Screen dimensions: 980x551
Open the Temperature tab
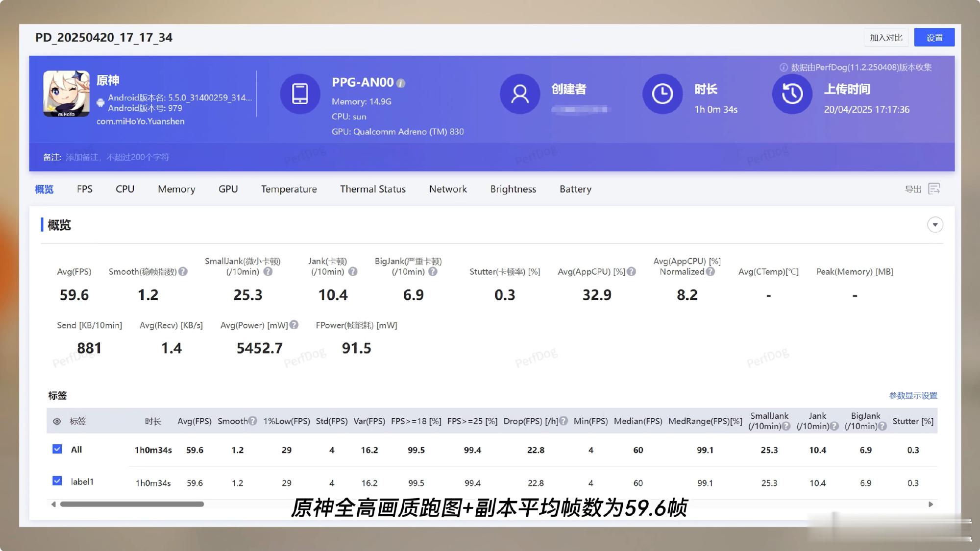(289, 189)
